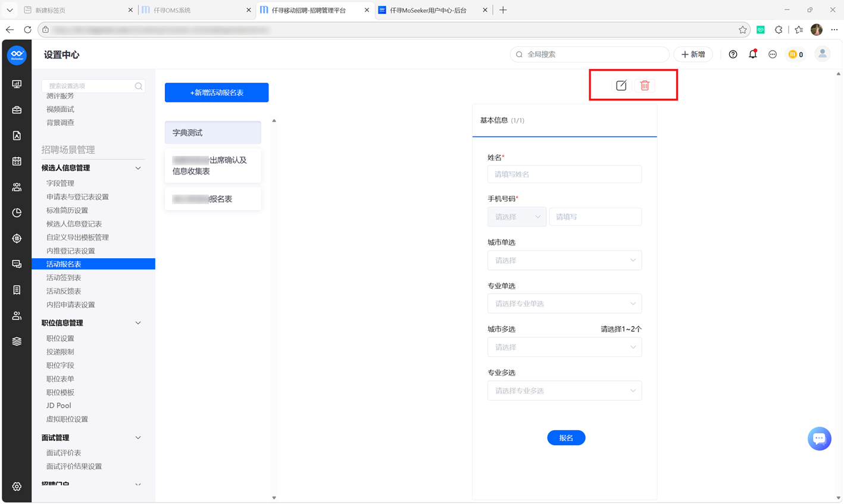Open the 专业多选 dropdown

564,390
